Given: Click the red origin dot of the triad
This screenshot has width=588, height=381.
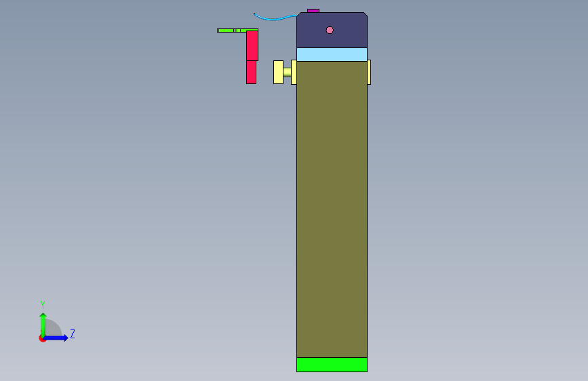Looking at the screenshot, I should [42, 338].
